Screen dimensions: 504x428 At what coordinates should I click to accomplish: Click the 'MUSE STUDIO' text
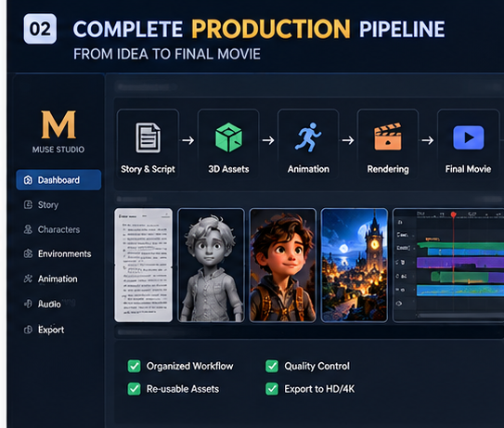coord(58,149)
